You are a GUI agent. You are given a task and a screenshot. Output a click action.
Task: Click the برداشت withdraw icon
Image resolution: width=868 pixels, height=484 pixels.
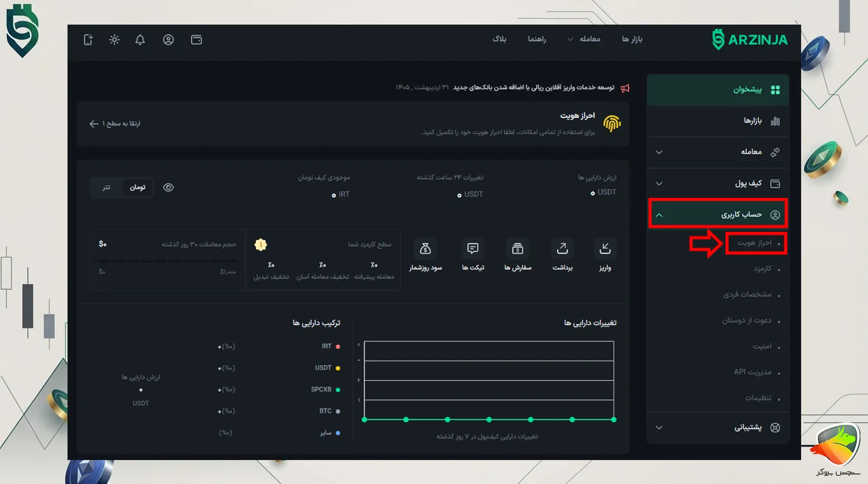[x=562, y=248]
